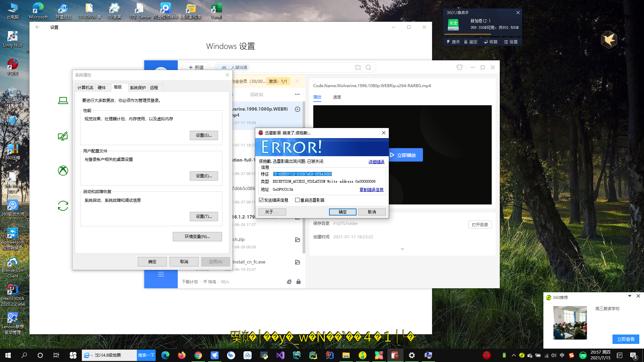Open Visual Studio from the taskbar
644x362 pixels.
[x=280, y=355]
